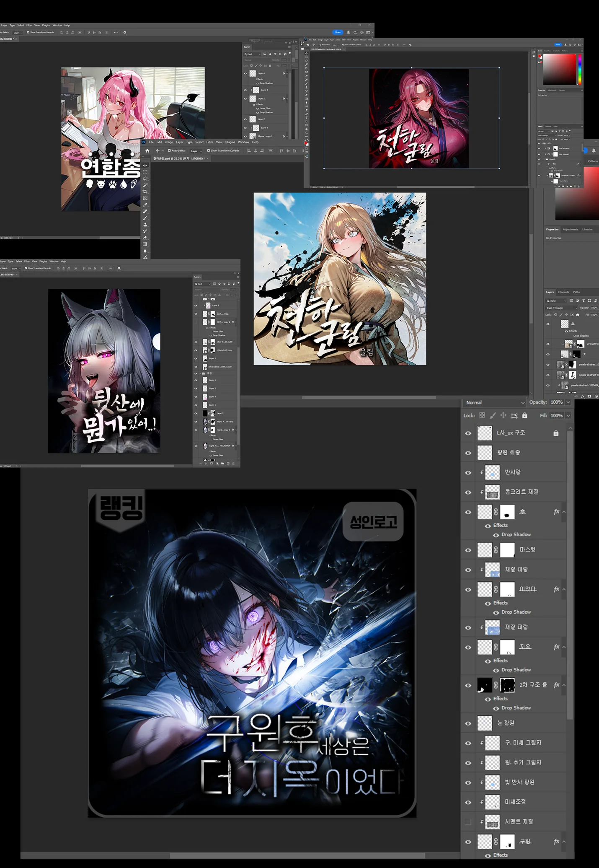Switch to the Libraries tab
Screen dimensions: 599x868
click(x=587, y=229)
